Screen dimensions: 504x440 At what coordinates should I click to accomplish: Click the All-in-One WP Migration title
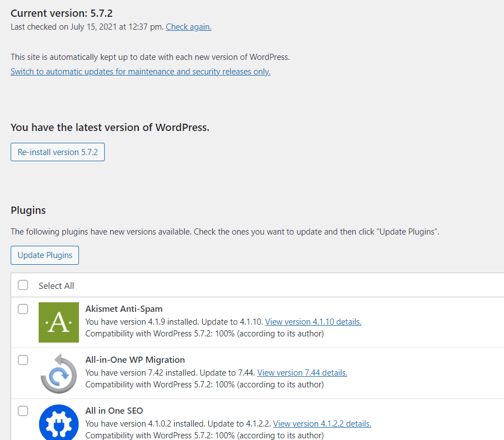(x=135, y=359)
